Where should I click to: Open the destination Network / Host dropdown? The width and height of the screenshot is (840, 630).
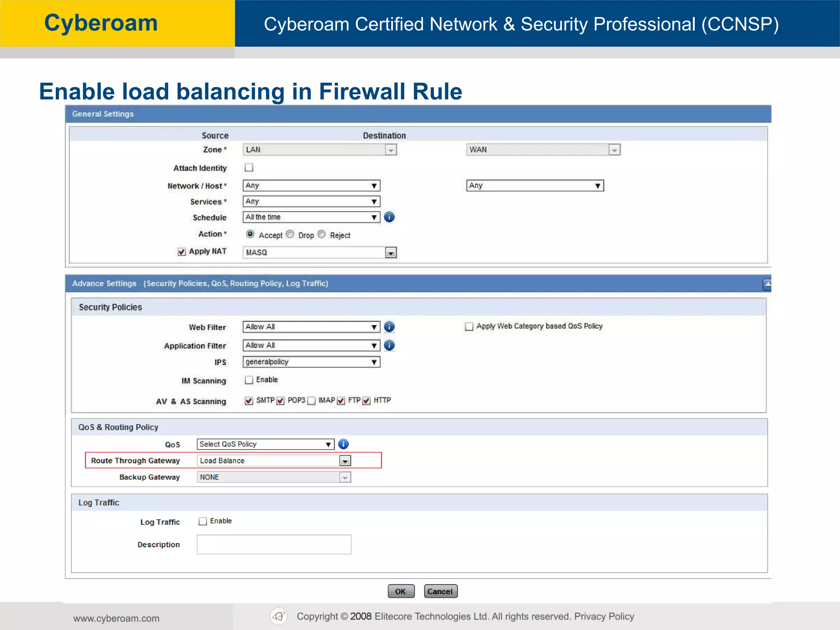(x=535, y=185)
